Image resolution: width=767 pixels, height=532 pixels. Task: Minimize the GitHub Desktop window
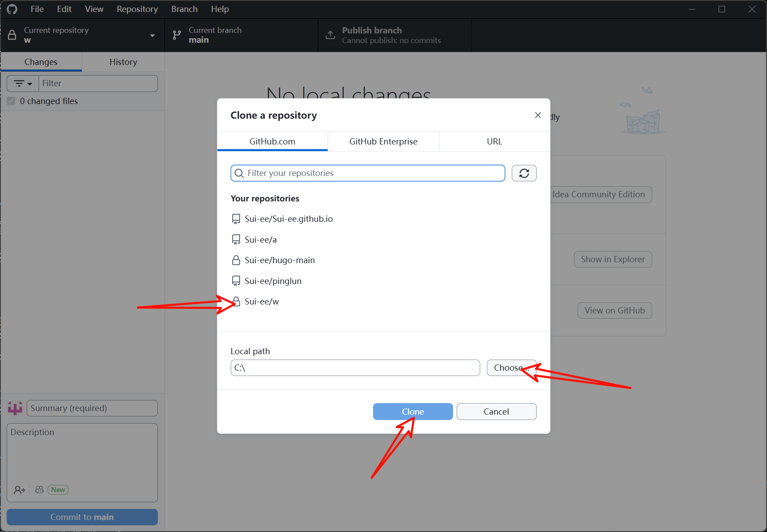(x=692, y=9)
